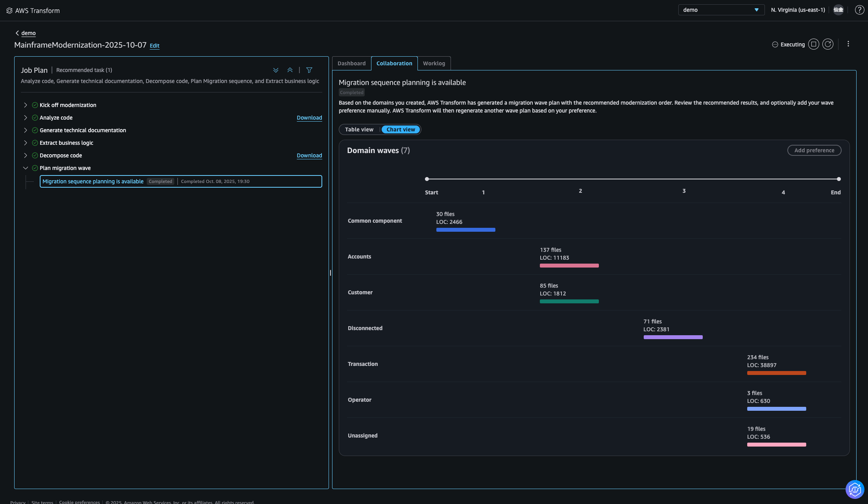Screen dimensions: 868x504
Task: Open the Worklog tab
Action: [x=434, y=63]
